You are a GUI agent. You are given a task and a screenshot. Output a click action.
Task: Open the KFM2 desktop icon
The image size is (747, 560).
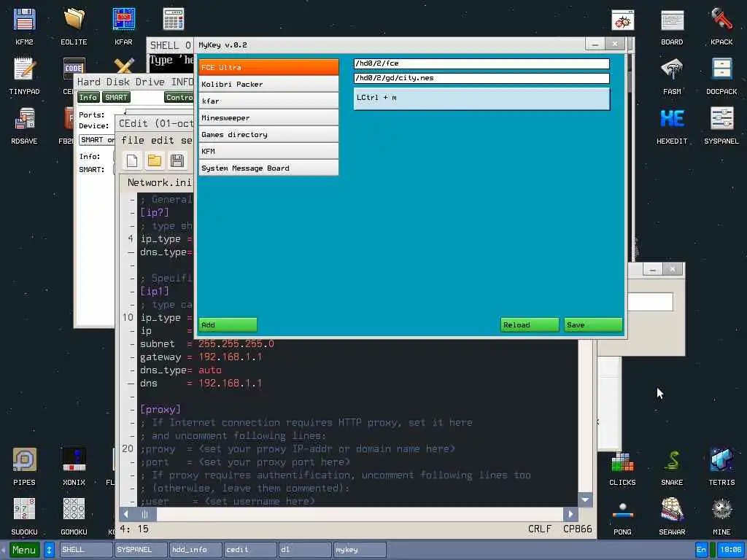[24, 26]
